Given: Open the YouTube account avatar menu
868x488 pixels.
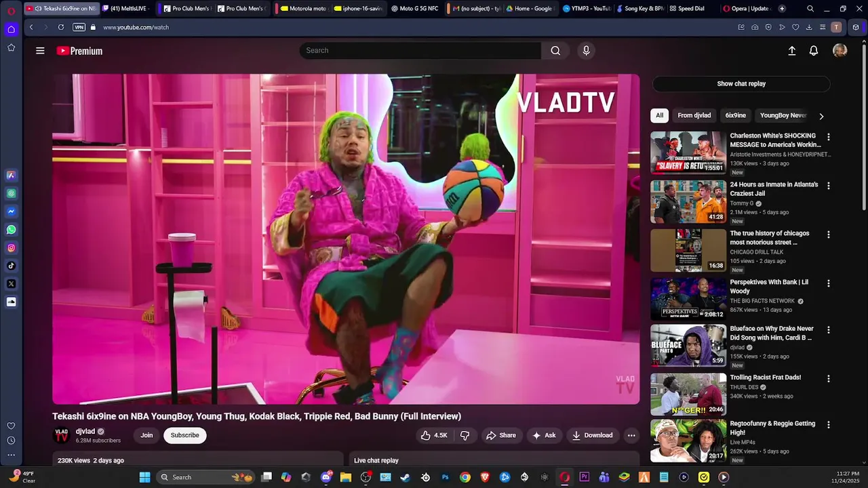Looking at the screenshot, I should (x=840, y=51).
